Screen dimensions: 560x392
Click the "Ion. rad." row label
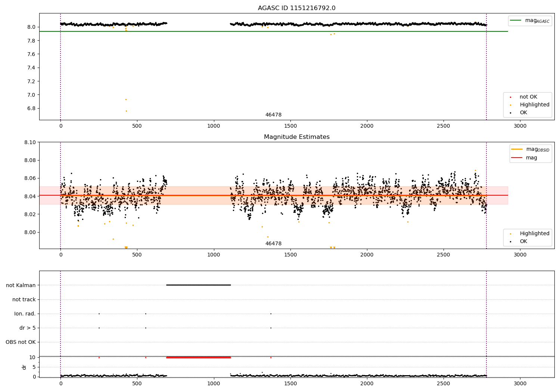pos(25,314)
